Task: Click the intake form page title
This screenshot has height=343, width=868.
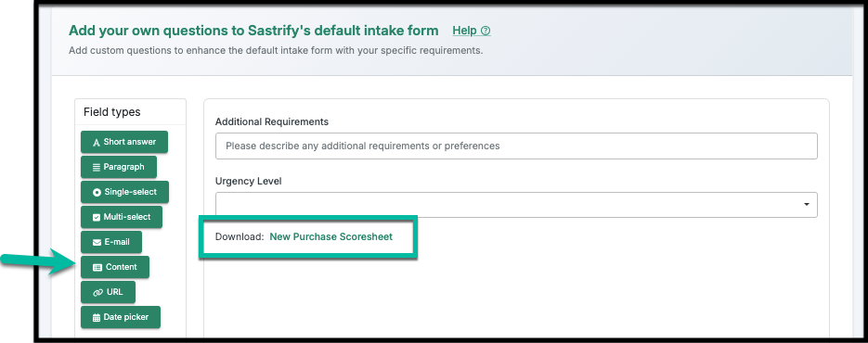Action: (253, 30)
